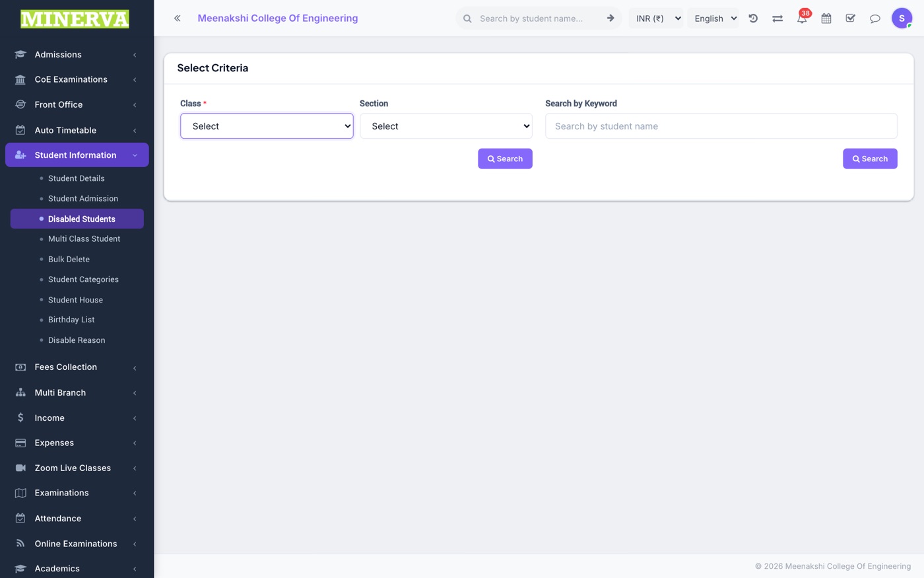Image resolution: width=924 pixels, height=578 pixels.
Task: Open the Class dropdown
Action: click(x=267, y=126)
